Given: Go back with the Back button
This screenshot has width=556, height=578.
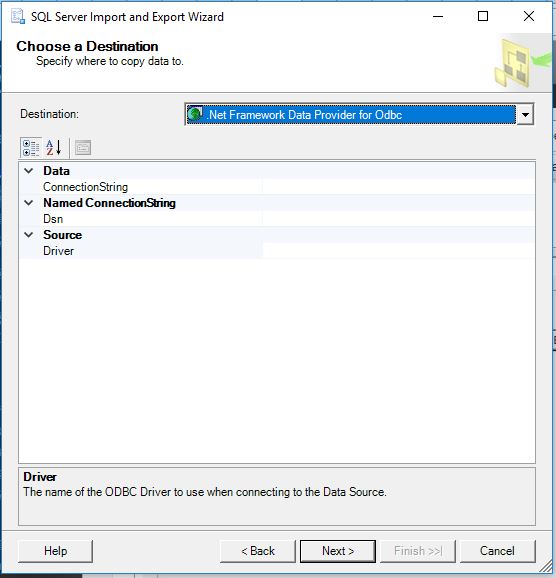Looking at the screenshot, I should tap(258, 551).
